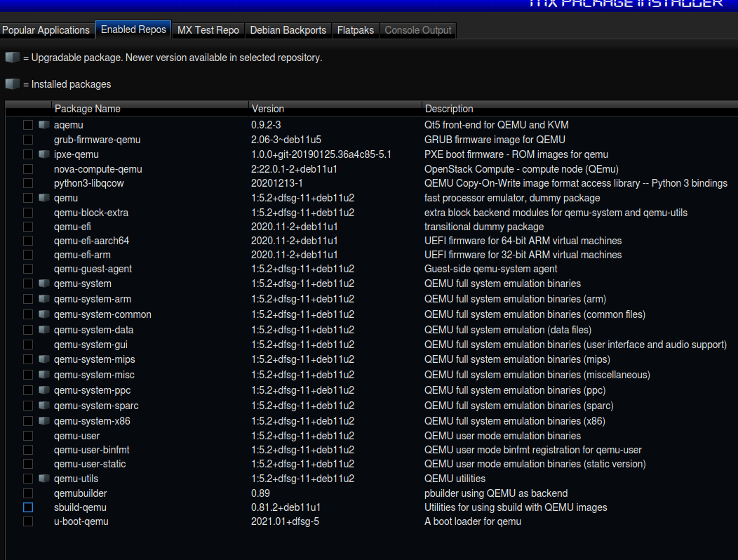This screenshot has height=560, width=738.
Task: Check the qemu-block-extra checkbox
Action: (28, 213)
